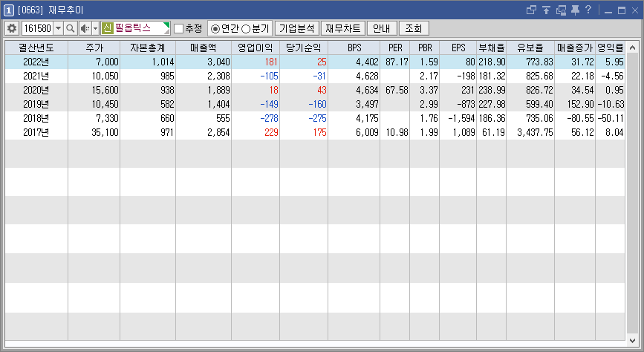Click the 매출액 column header
Screen dimensions: 644x352
[204, 48]
